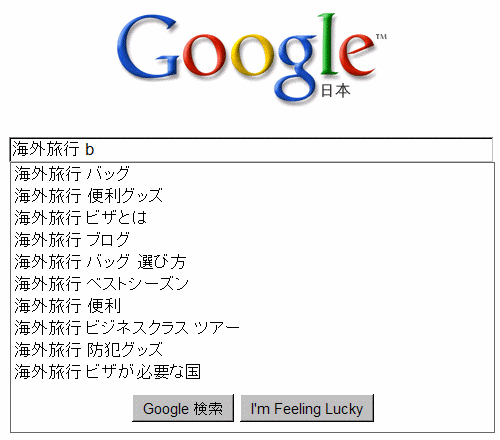Select suggestion 海外旅行 便利グッズ

pos(252,196)
